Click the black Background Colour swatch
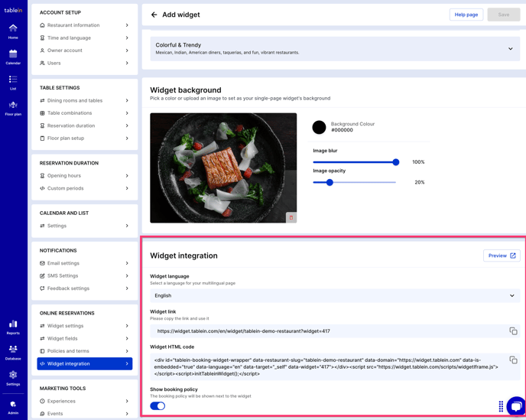526x420 pixels. [x=319, y=127]
